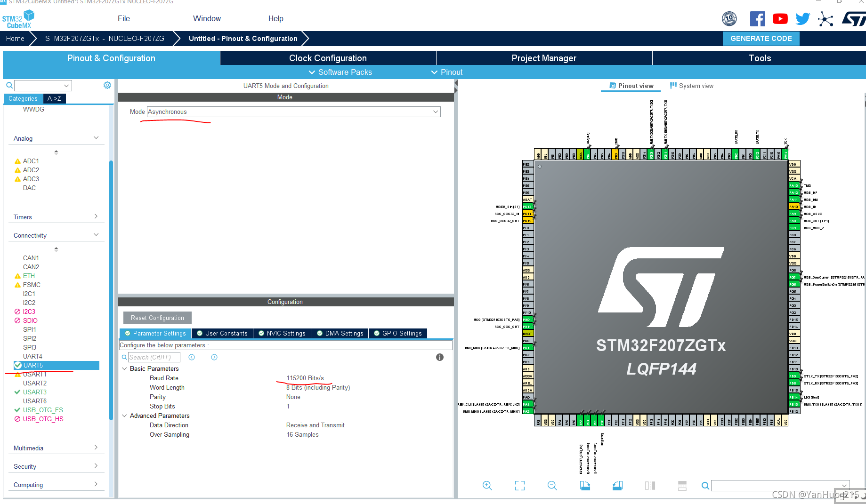Click the GENERATE CODE button
This screenshot has height=504, width=866.
pyautogui.click(x=761, y=38)
